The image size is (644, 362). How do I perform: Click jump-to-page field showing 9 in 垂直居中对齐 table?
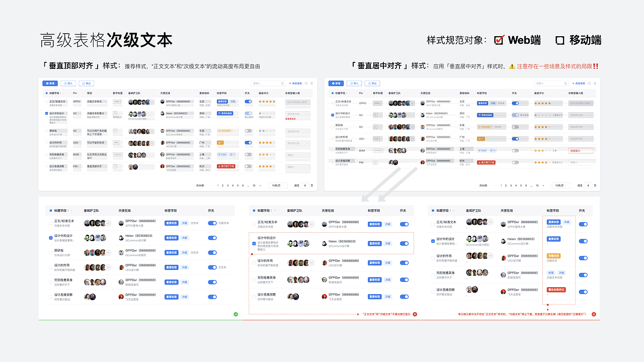(x=588, y=186)
